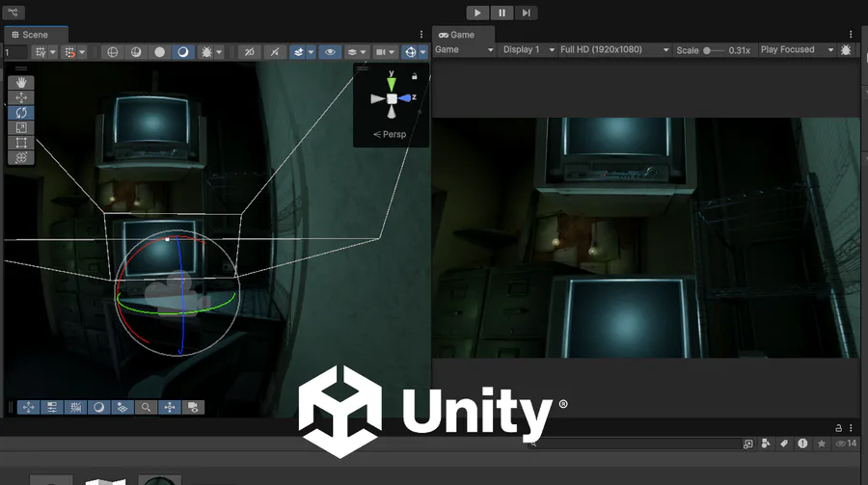Open Game panel three-dot menu

pos(851,35)
